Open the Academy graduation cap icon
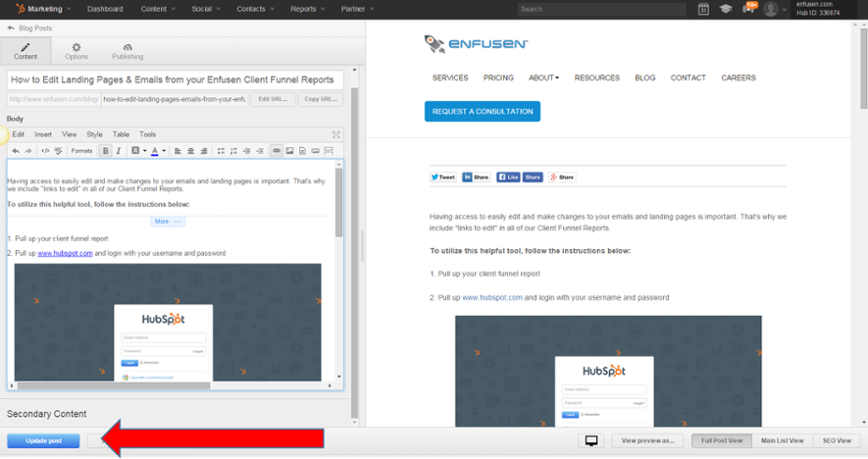This screenshot has width=868, height=459. click(x=726, y=9)
